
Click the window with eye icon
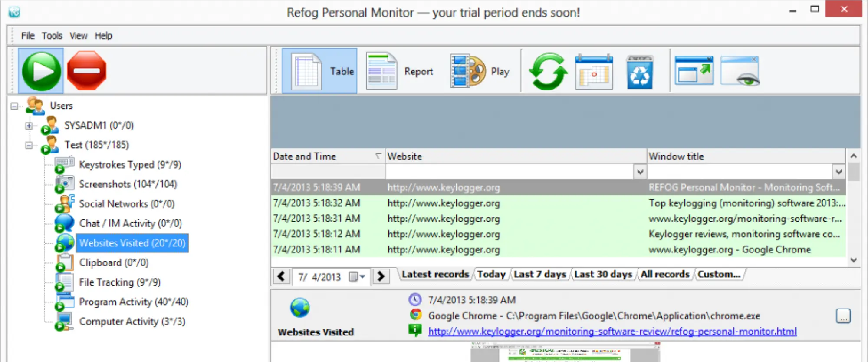tap(740, 72)
